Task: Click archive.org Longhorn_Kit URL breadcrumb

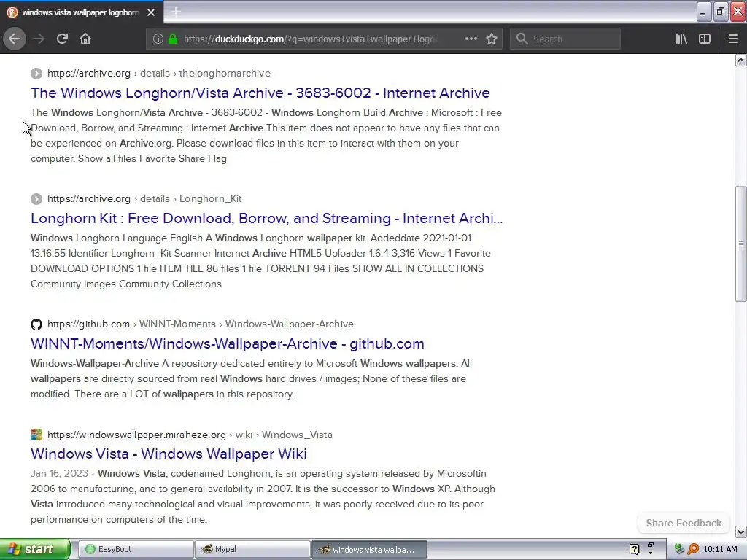Action: click(144, 198)
